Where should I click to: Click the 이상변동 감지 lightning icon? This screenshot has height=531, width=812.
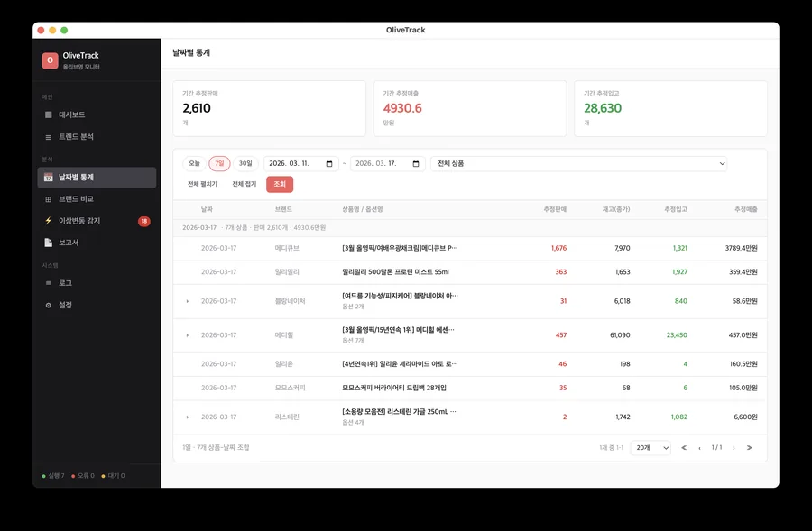click(x=49, y=221)
